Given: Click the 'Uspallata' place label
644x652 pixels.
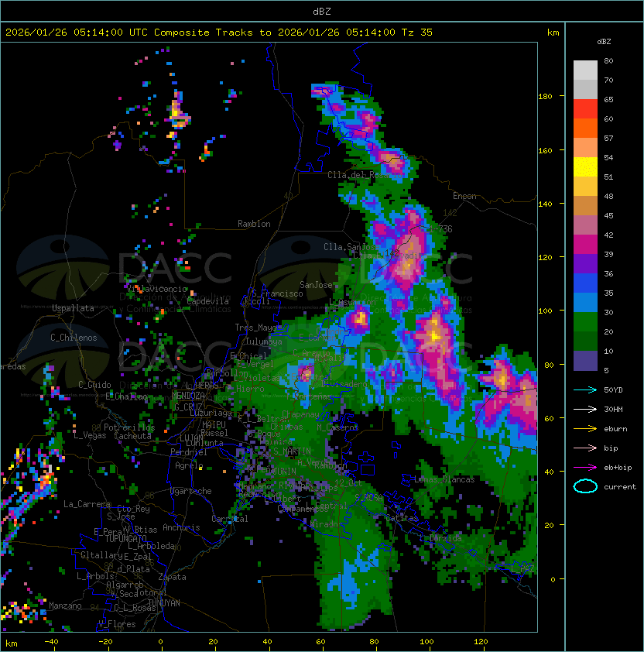Looking at the screenshot, I should pos(73,308).
